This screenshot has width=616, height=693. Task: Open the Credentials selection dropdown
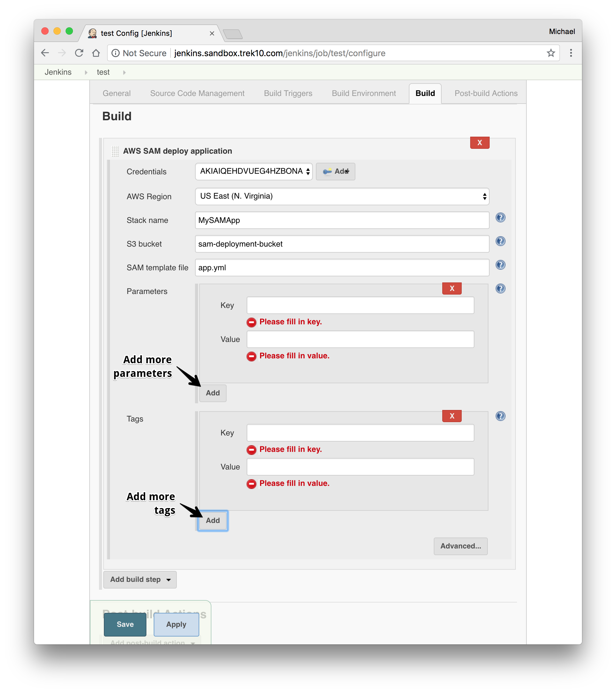pos(253,172)
